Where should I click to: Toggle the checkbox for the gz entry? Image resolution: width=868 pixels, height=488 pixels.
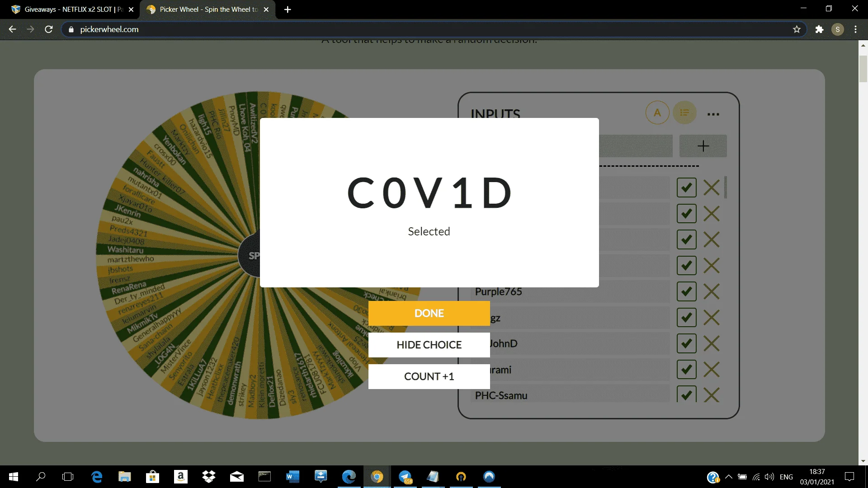(x=686, y=318)
